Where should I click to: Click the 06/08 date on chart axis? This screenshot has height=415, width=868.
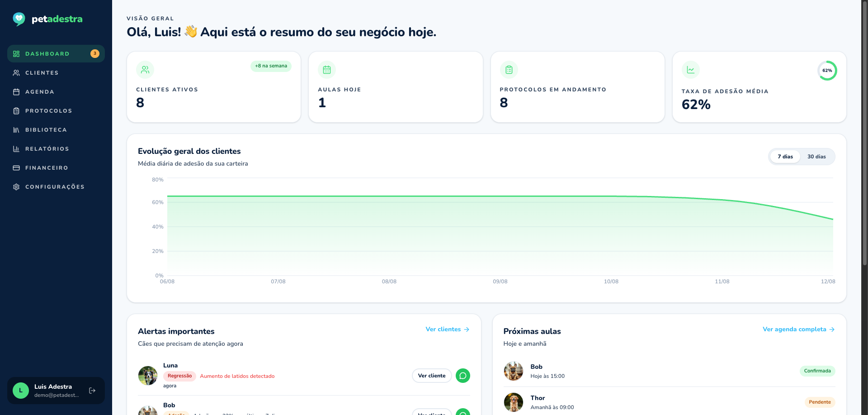pos(167,281)
